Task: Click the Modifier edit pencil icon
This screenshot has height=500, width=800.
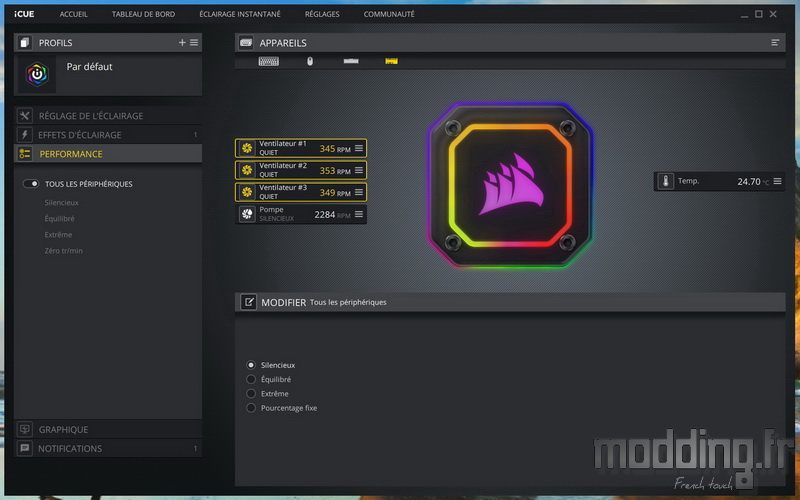Action: point(248,302)
